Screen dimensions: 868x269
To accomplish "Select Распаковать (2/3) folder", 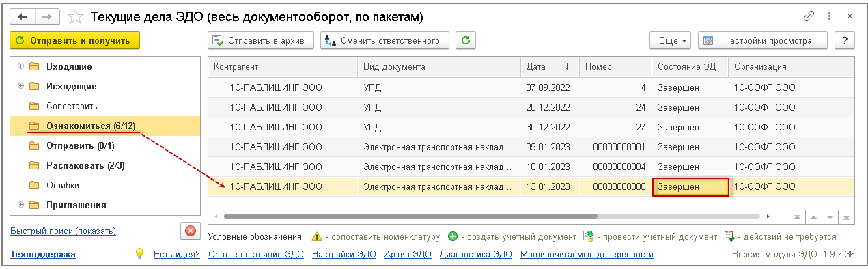I will point(85,165).
